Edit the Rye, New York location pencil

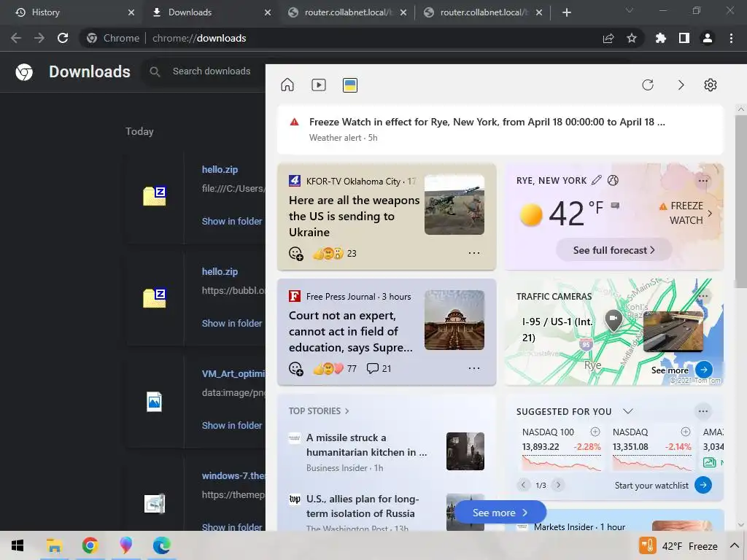click(597, 180)
